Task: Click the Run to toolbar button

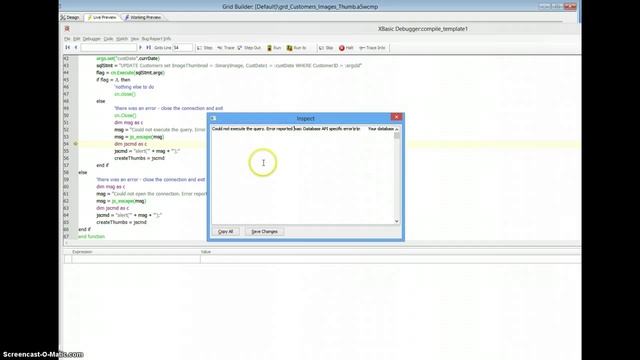Action: (x=296, y=48)
